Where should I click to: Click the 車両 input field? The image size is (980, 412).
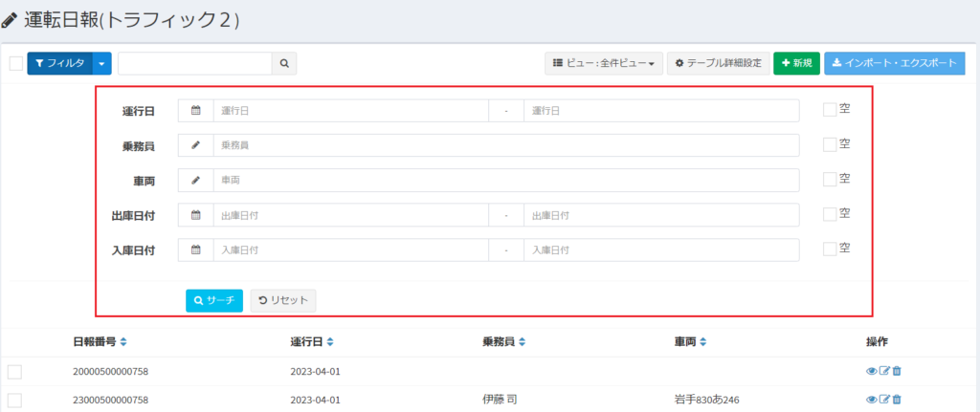506,181
